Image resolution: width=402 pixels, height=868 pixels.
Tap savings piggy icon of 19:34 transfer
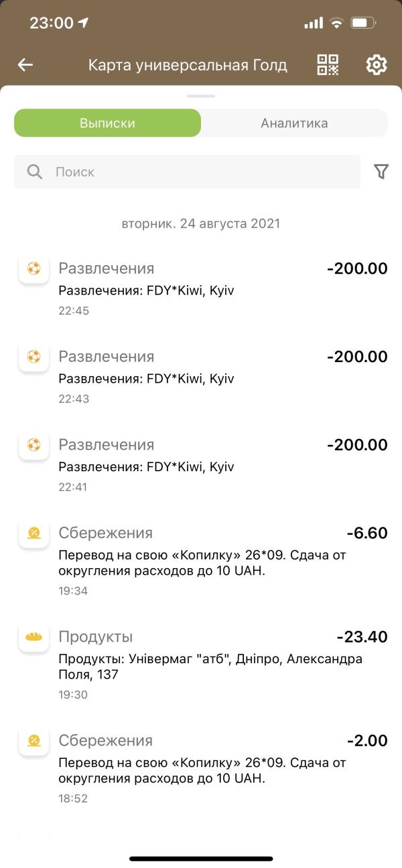(33, 534)
